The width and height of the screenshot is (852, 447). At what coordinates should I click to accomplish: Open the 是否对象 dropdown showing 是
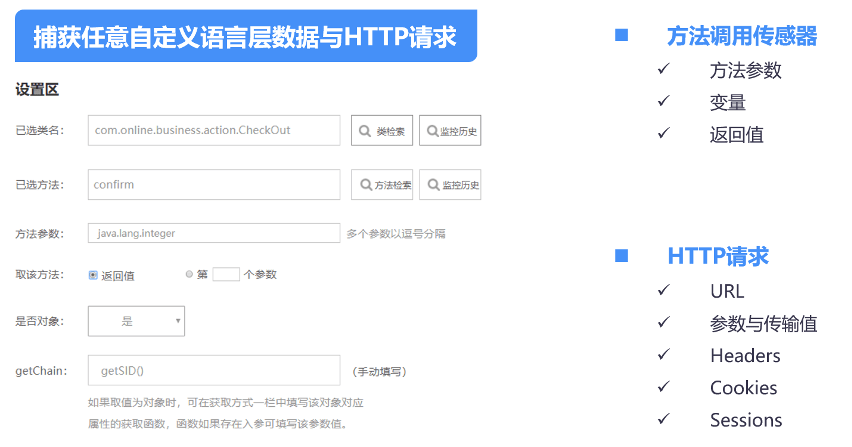tap(136, 321)
